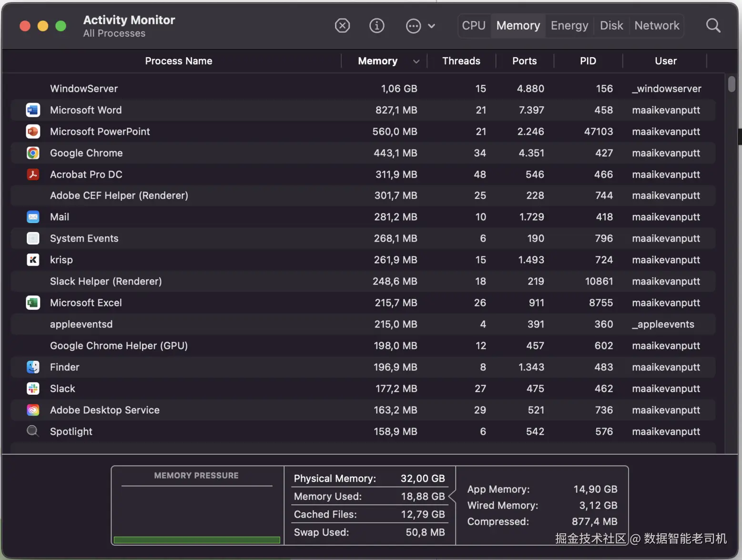Click the 1,06 GB memory value
The width and height of the screenshot is (742, 560).
[399, 89]
